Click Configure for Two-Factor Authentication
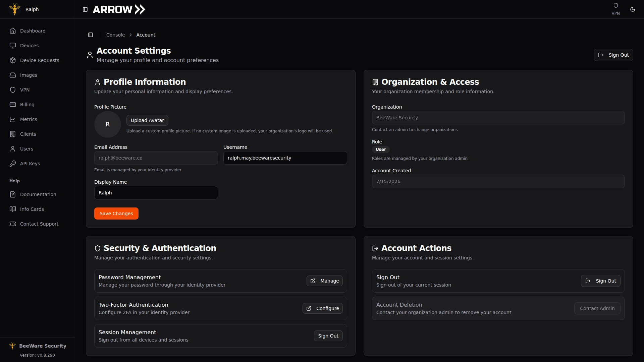644x362 pixels. click(x=322, y=308)
